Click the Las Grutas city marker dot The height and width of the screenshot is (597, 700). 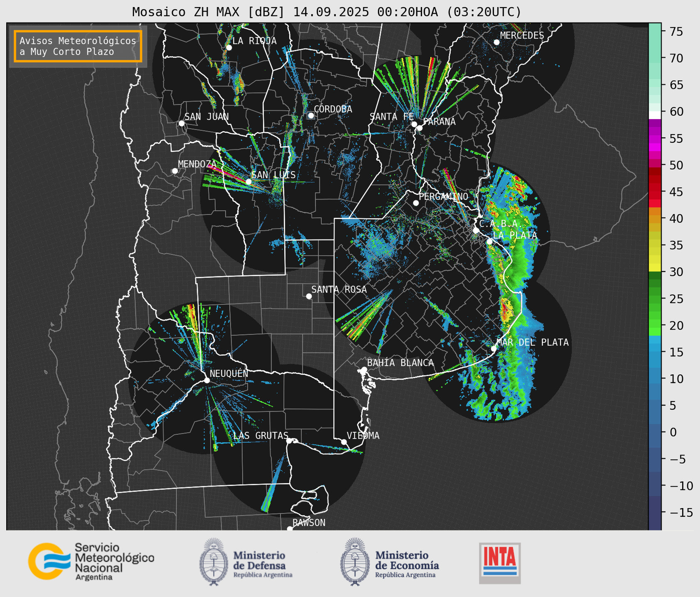[x=289, y=441]
